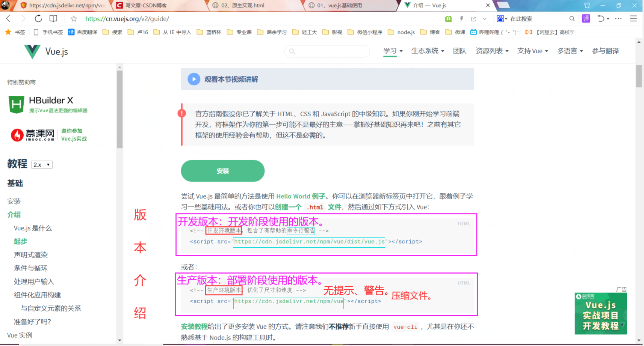Click the sidebar scrollbar thumb
Viewport: 644px width, 346px height.
click(x=119, y=109)
